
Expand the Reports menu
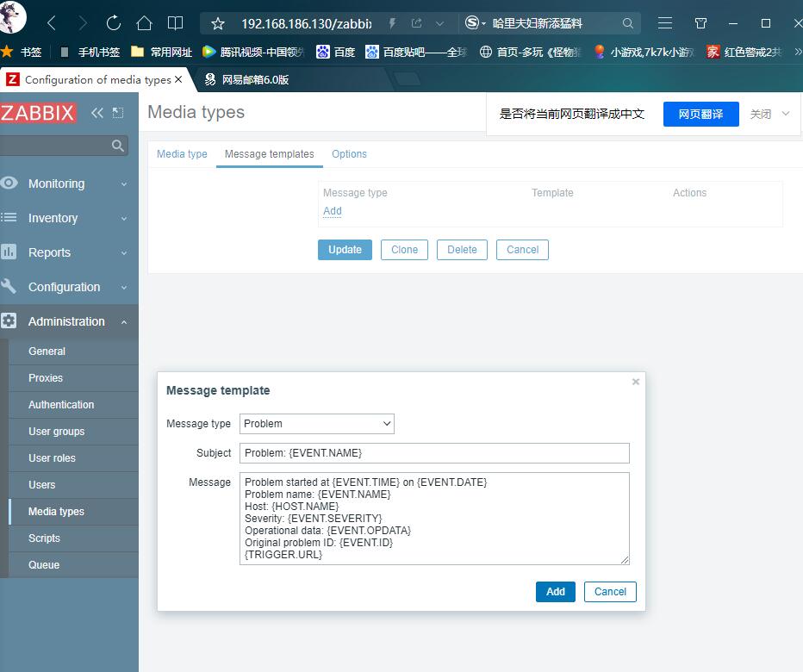[x=69, y=252]
